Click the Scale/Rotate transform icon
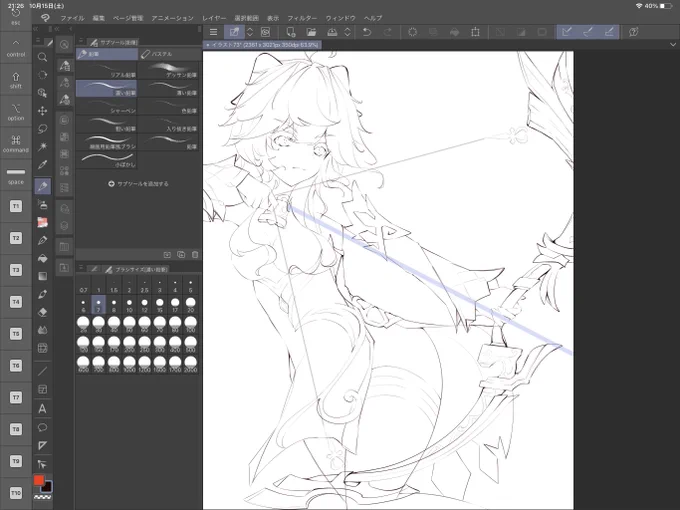680x510 pixels. click(476, 32)
